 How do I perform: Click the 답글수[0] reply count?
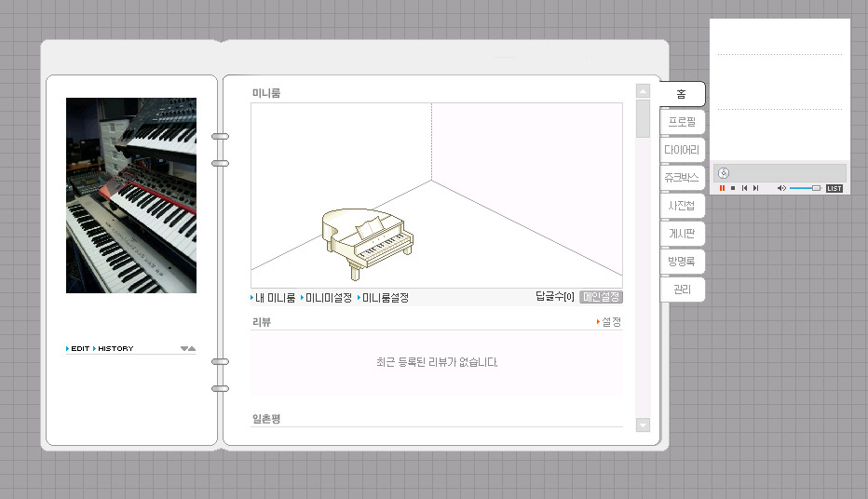555,297
